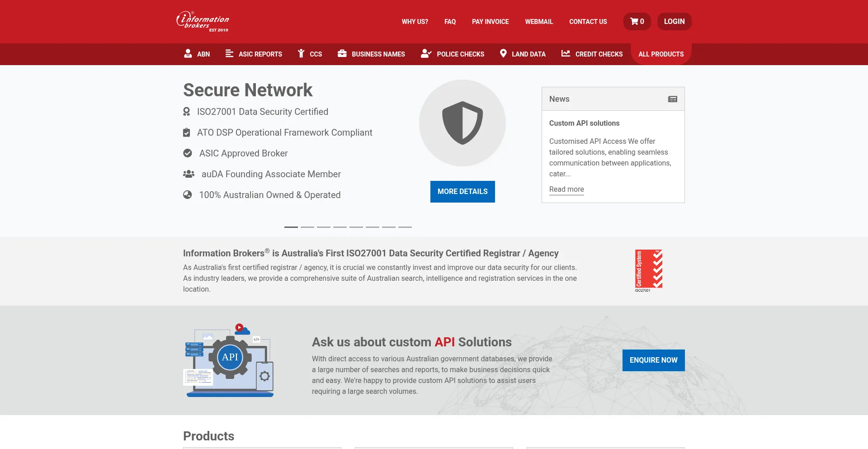Click the Police Checks user-check icon
This screenshot has width=868, height=449.
(426, 53)
